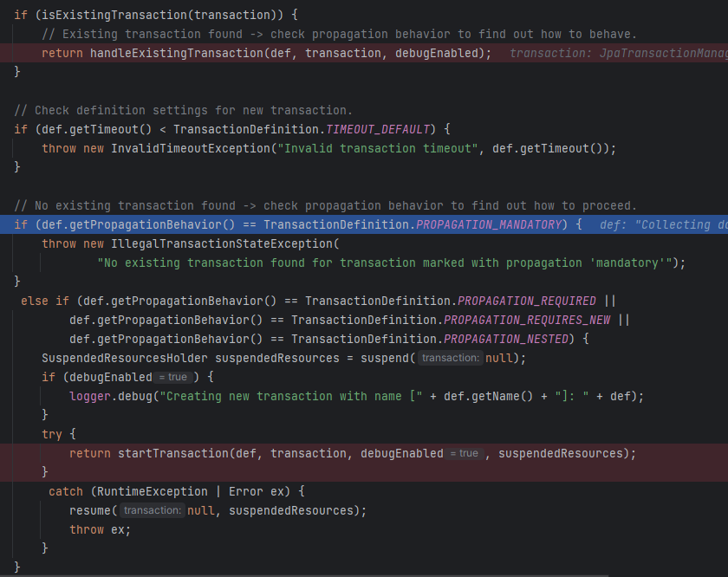The width and height of the screenshot is (728, 577).
Task: Click the inline debugger hint 'def: "Collecting'
Action: pos(664,224)
